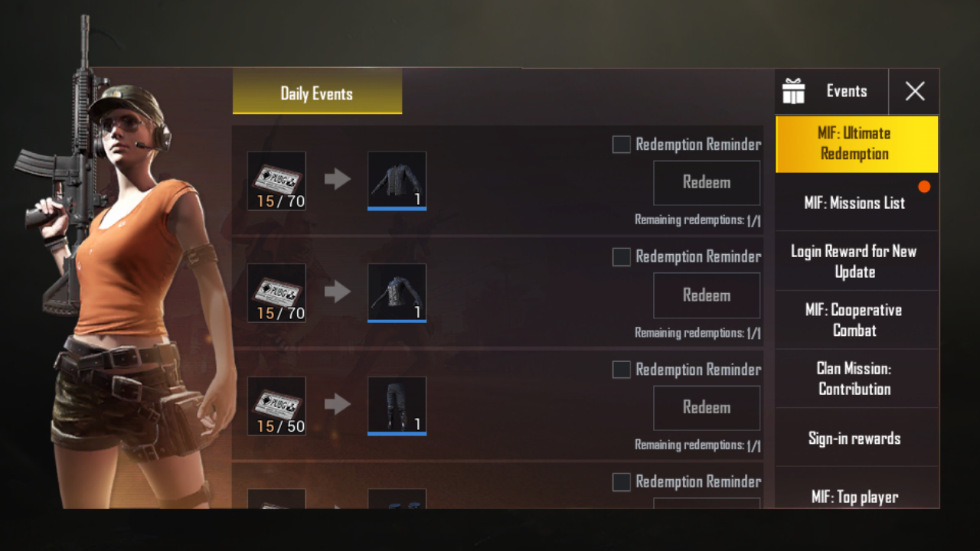Click the gift box Events icon
Image resolution: width=980 pixels, height=551 pixels.
click(793, 92)
